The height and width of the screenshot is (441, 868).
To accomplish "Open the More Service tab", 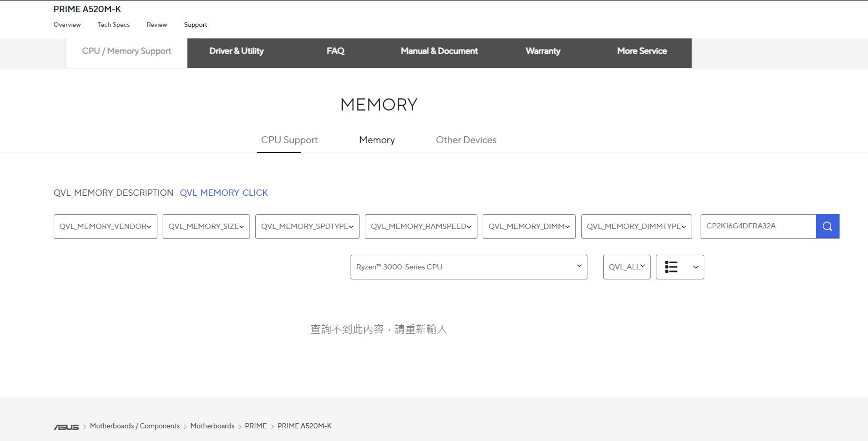I will coord(642,51).
